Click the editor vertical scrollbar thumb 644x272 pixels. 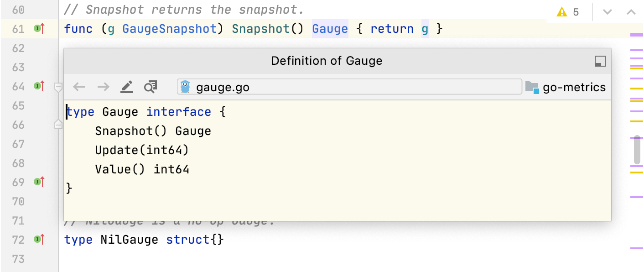[637, 150]
